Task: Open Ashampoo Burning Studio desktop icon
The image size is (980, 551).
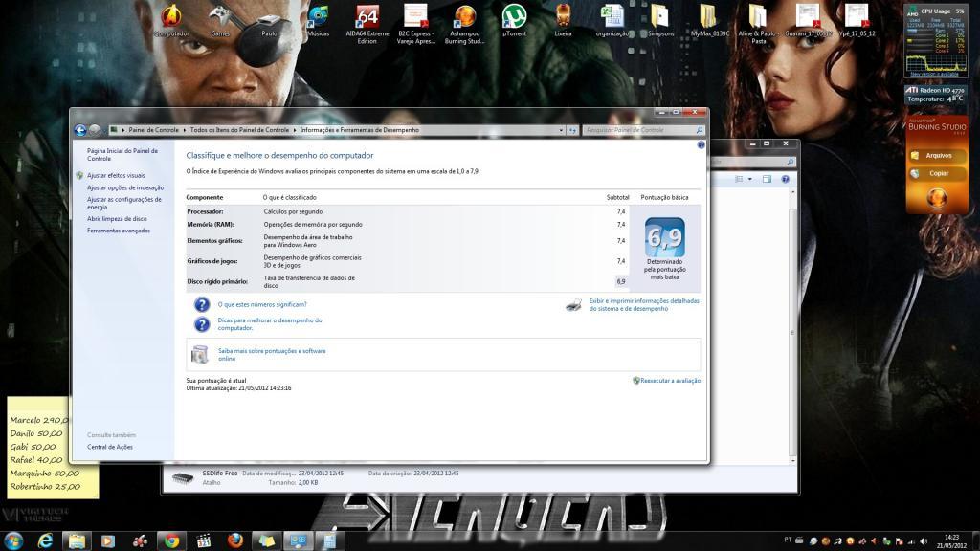Action: 465,19
